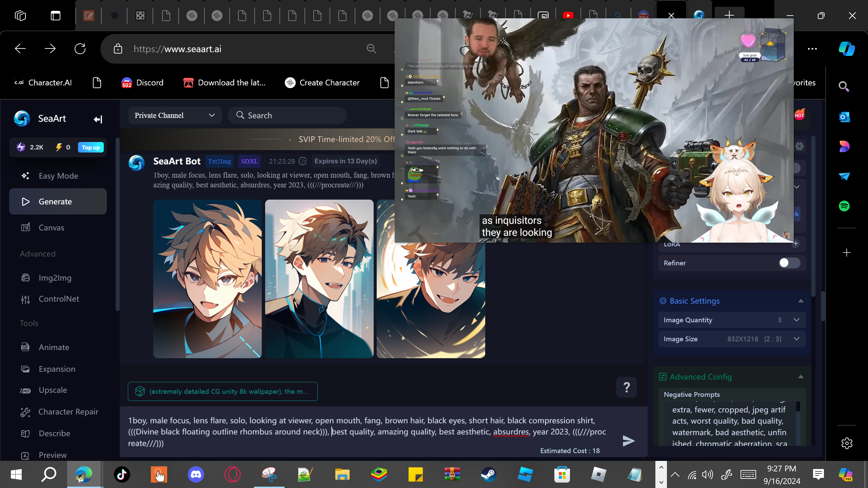This screenshot has width=868, height=488.
Task: Click the Upscale HD icon
Action: [x=25, y=390]
